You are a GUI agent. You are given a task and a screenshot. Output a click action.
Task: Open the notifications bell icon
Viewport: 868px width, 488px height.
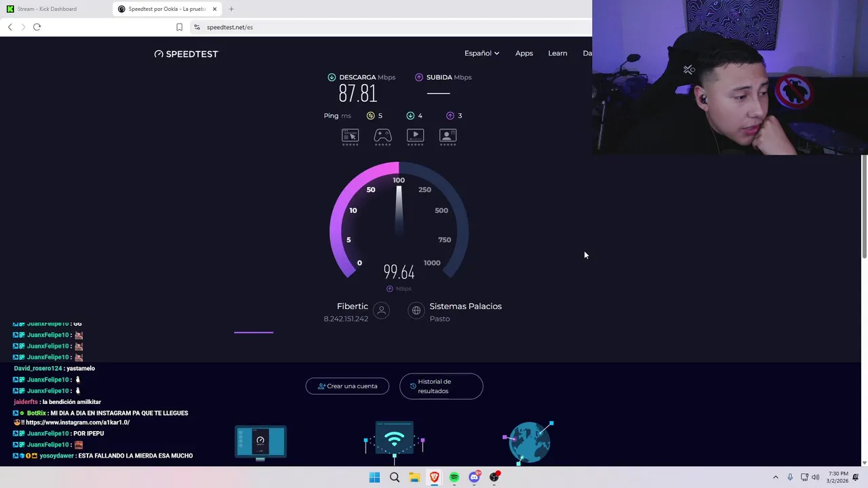pyautogui.click(x=855, y=477)
